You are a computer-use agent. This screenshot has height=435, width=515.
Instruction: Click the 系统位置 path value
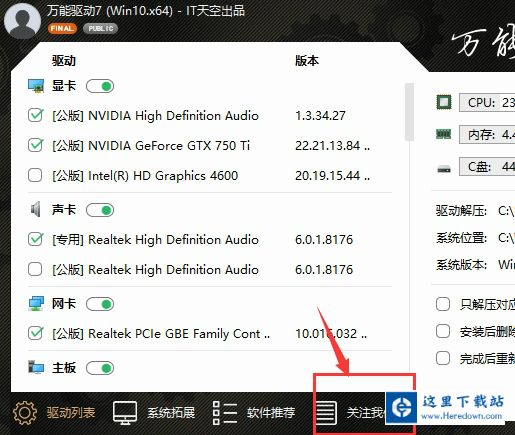coord(506,238)
